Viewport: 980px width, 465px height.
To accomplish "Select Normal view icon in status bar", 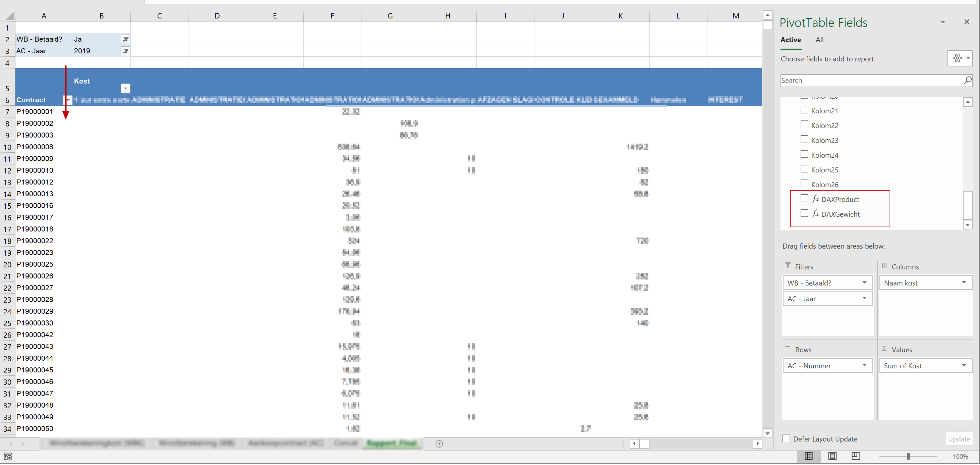I will click(x=809, y=456).
